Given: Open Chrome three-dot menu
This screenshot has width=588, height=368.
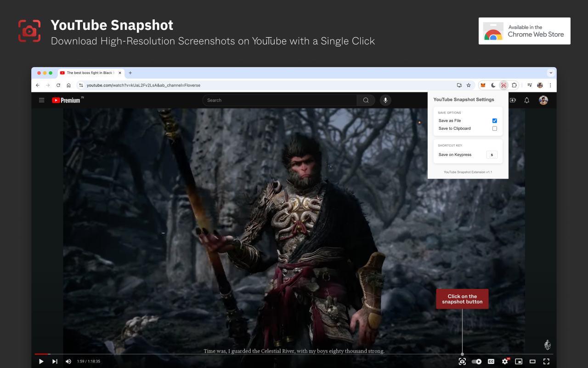Looking at the screenshot, I should [x=550, y=85].
